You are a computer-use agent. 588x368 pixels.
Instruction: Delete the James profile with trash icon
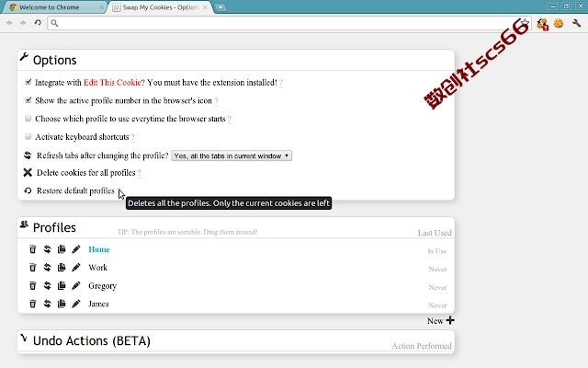coord(33,304)
